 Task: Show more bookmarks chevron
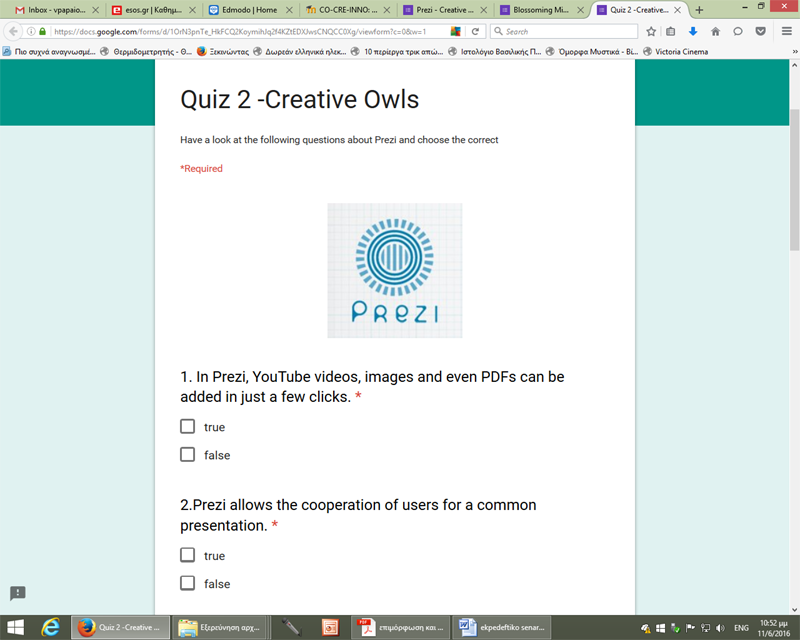coord(794,52)
